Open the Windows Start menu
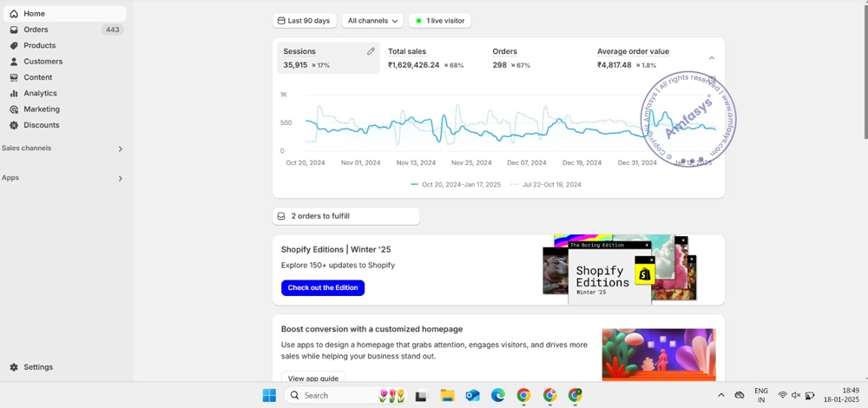Screen dimensions: 868x408 coord(270,395)
